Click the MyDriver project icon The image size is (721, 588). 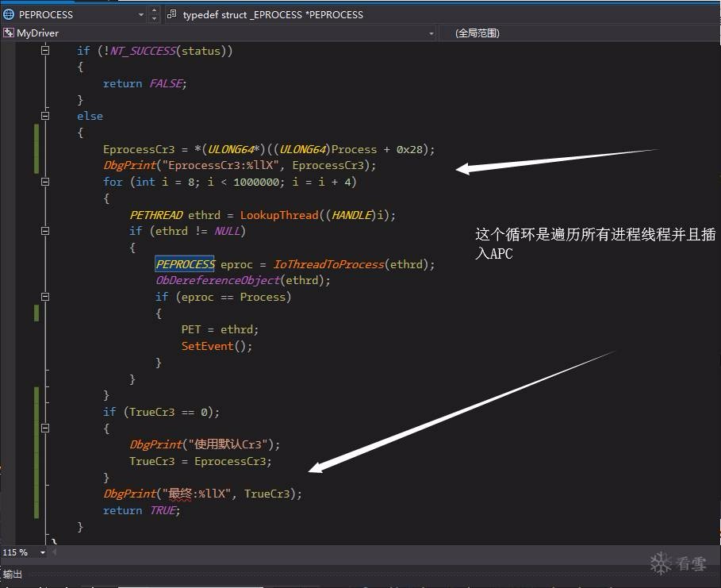(x=8, y=33)
